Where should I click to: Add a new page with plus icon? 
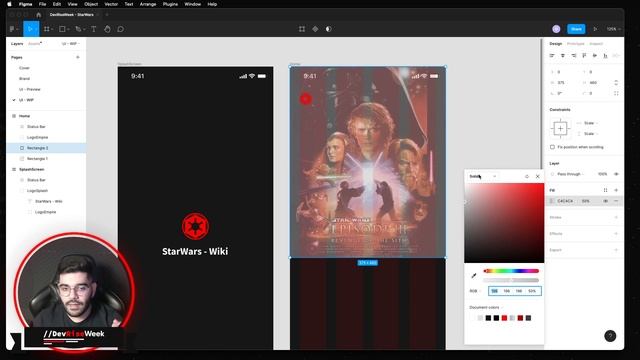(x=78, y=57)
